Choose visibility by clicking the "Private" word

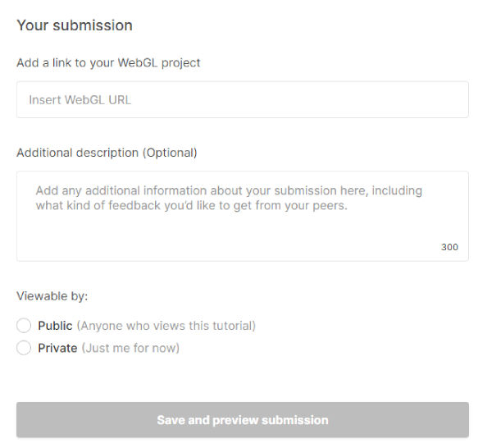[57, 348]
